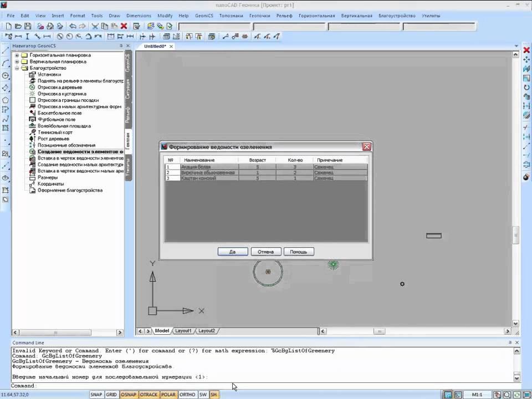The width and height of the screenshot is (532, 399).
Task: Click the New document icon
Action: [9, 26]
